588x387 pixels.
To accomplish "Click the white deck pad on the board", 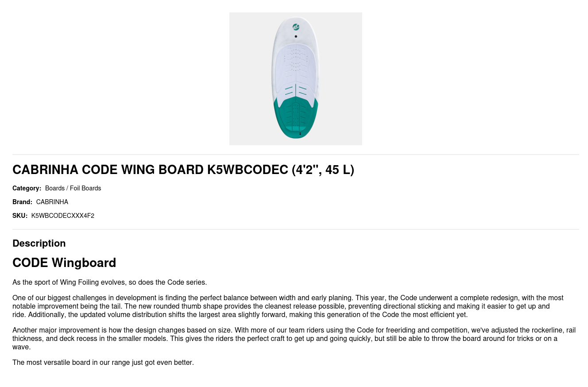I will click(295, 71).
